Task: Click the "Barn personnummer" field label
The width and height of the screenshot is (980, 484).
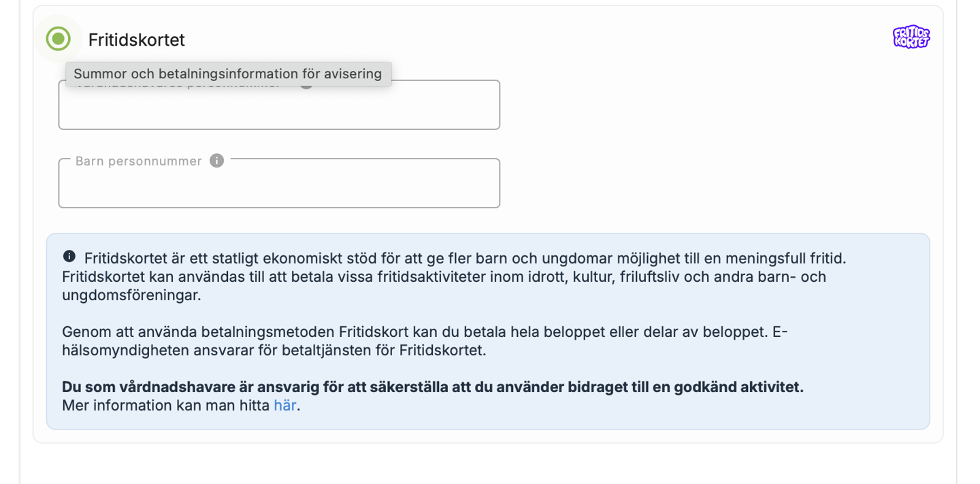Action: pos(139,161)
